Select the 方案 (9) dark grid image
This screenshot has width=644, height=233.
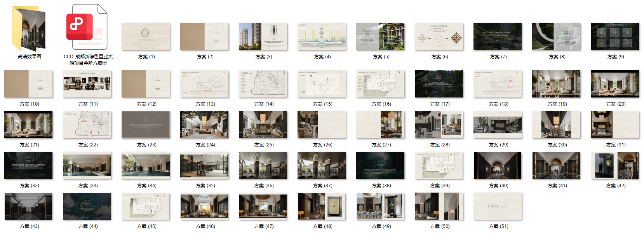(x=615, y=37)
